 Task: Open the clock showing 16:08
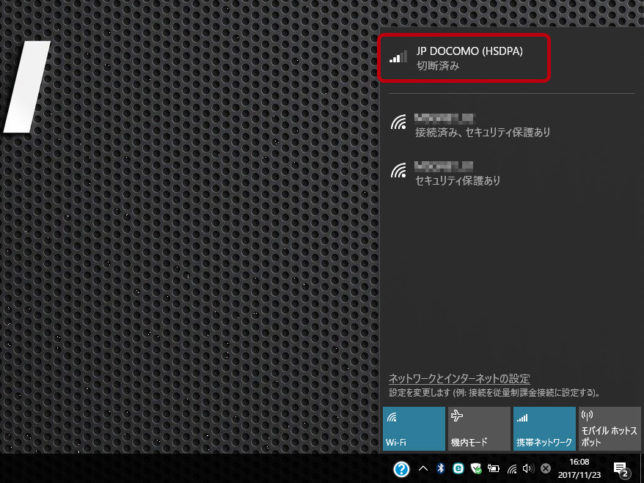(x=579, y=469)
